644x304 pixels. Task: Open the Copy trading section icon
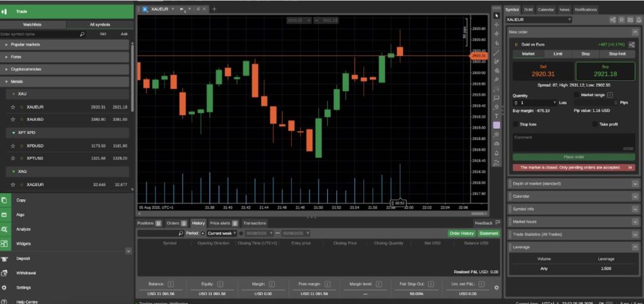click(5, 200)
